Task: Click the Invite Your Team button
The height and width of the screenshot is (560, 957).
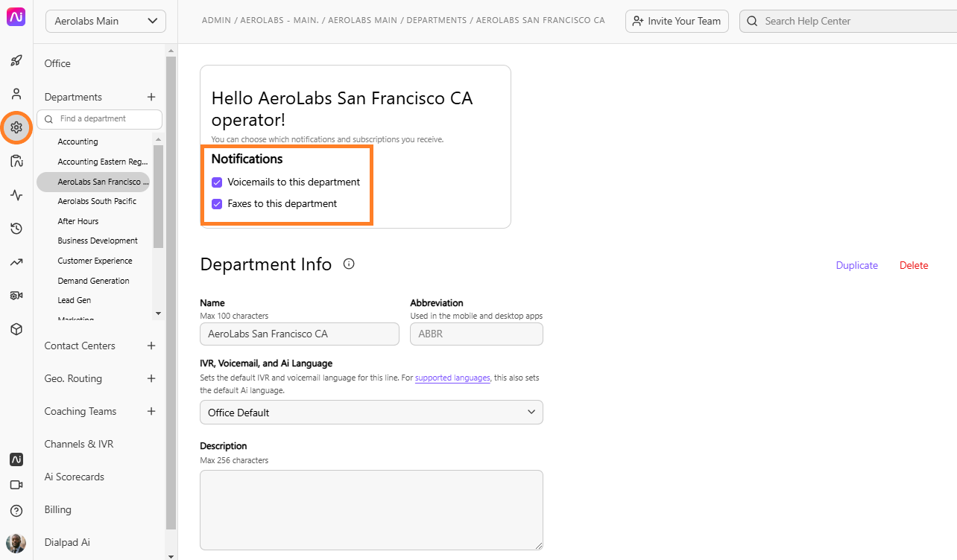Action: [x=678, y=21]
